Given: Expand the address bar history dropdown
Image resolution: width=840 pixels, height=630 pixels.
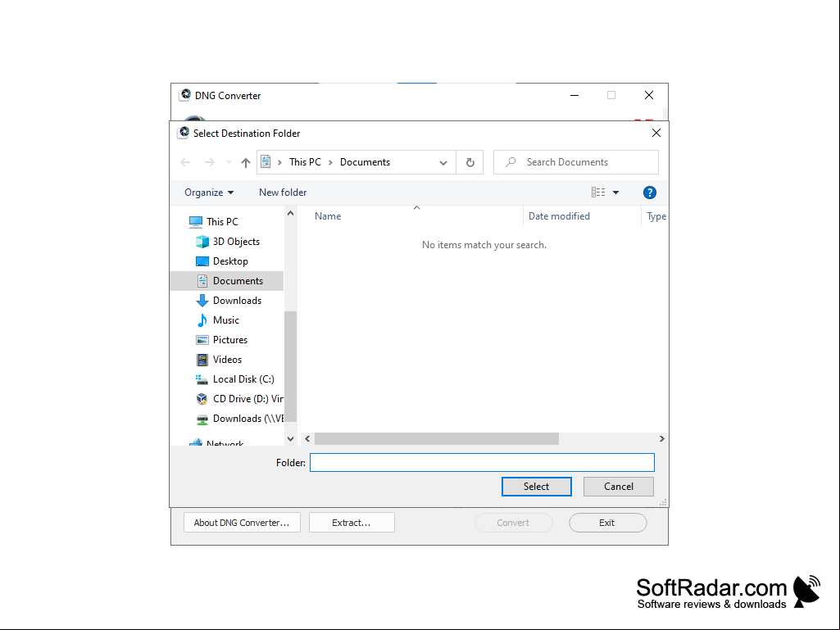Looking at the screenshot, I should click(x=443, y=163).
